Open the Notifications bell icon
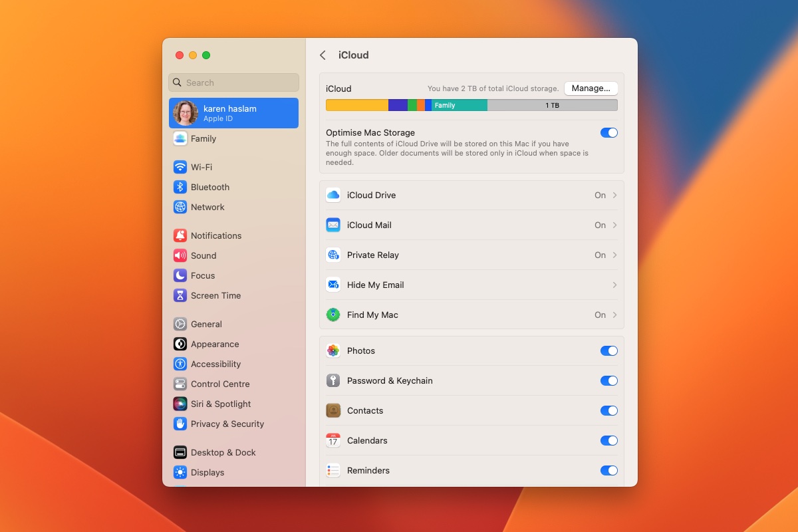The width and height of the screenshot is (798, 532). click(180, 235)
